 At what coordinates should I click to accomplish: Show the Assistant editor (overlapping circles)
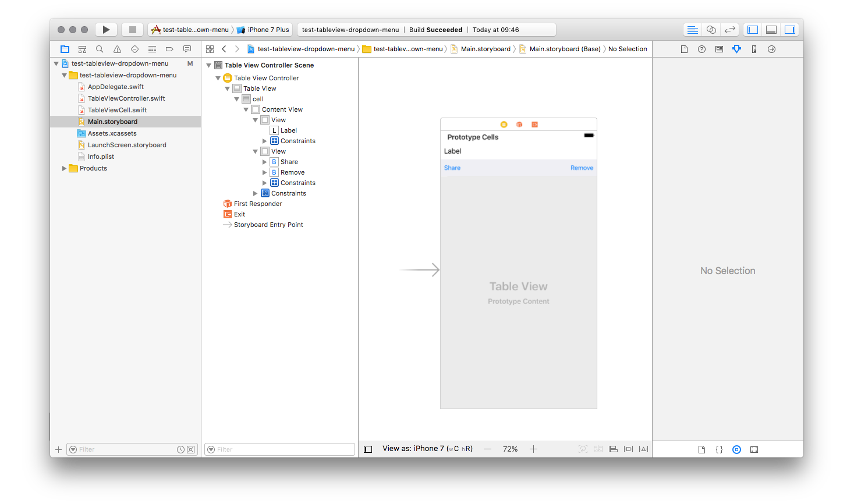tap(711, 30)
